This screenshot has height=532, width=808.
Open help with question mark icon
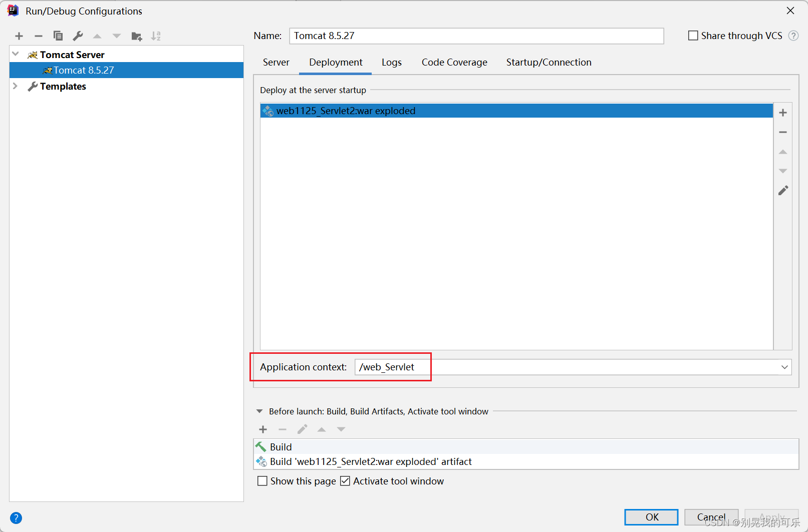[x=16, y=518]
